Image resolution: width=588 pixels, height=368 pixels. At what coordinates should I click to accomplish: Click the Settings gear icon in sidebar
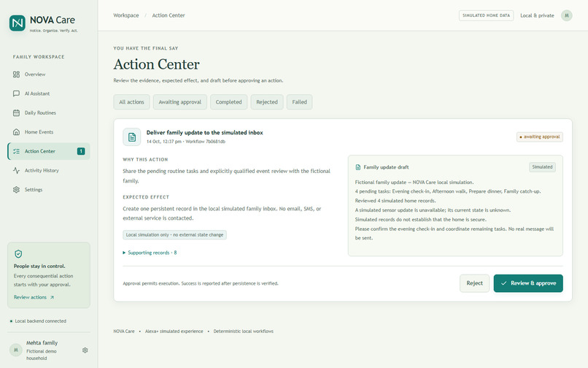click(x=16, y=190)
